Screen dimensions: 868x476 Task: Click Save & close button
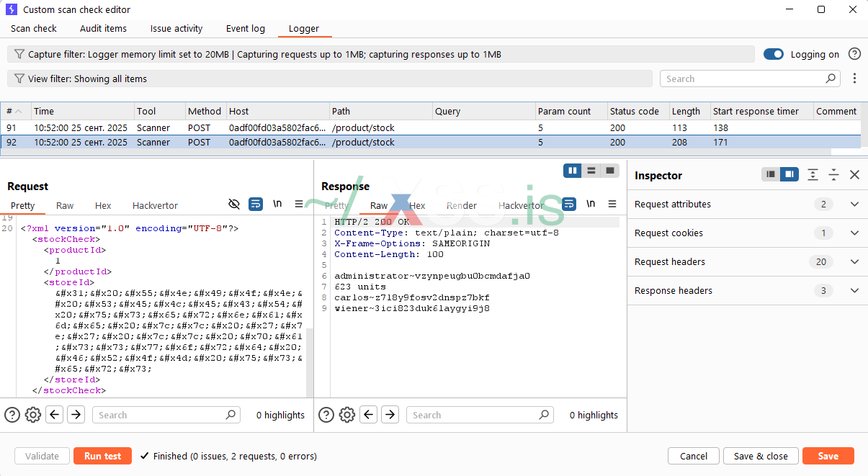(x=761, y=456)
